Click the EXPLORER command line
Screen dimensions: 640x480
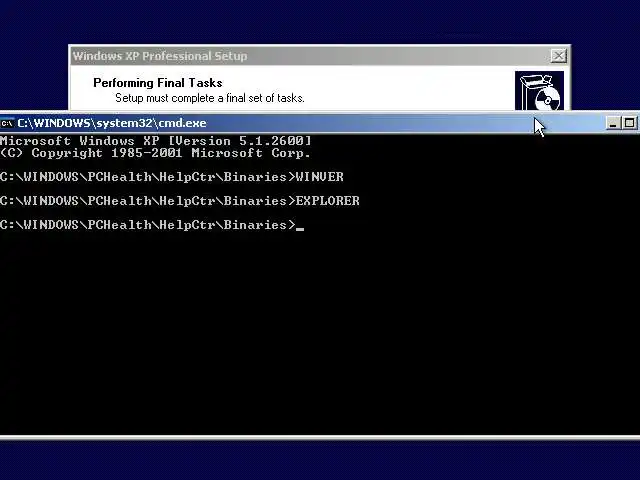180,201
